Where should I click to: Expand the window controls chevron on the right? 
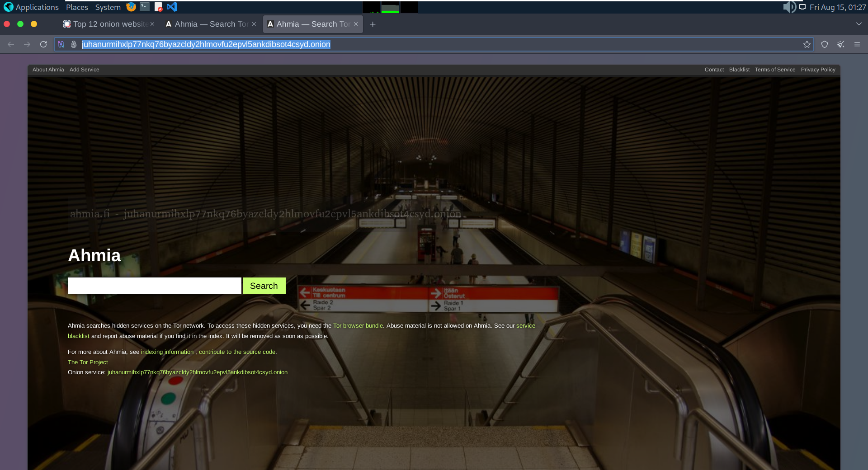[859, 24]
